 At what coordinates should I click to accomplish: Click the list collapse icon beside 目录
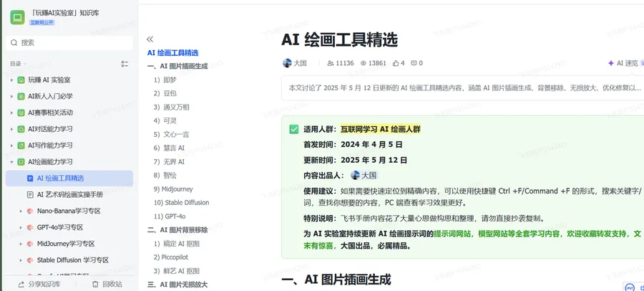(x=125, y=64)
